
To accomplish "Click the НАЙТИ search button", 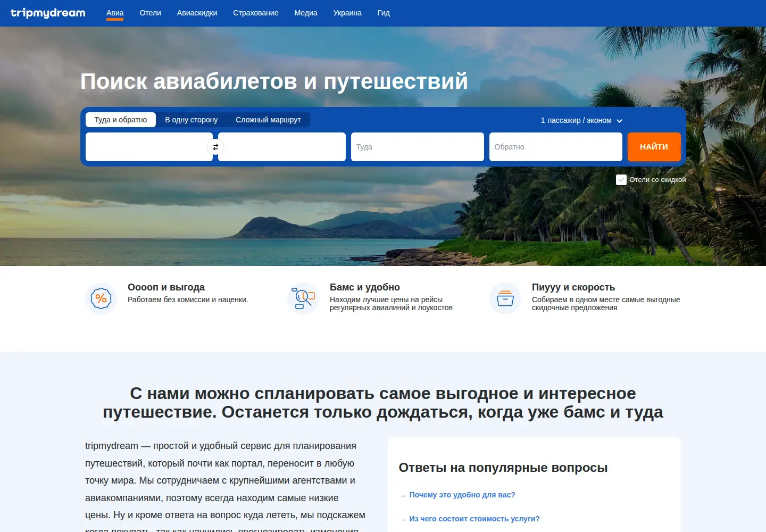I will point(654,147).
